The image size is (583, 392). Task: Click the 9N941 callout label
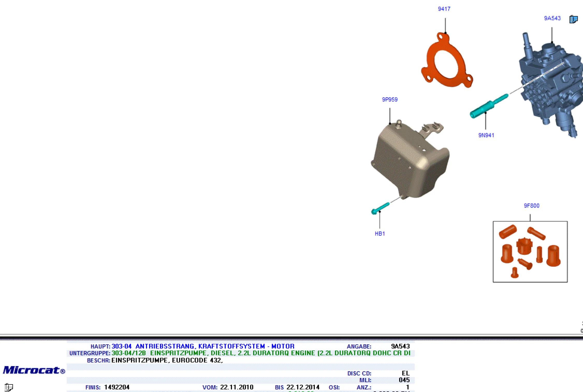486,135
